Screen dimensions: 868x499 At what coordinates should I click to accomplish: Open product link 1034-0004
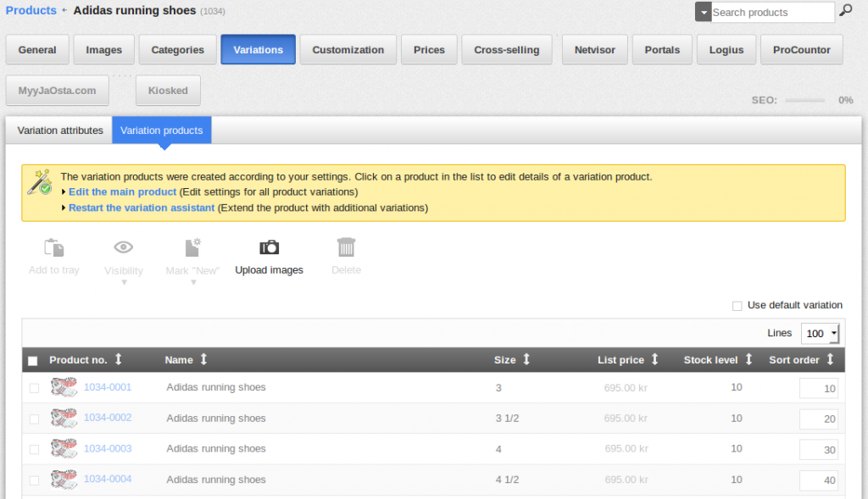(x=108, y=479)
